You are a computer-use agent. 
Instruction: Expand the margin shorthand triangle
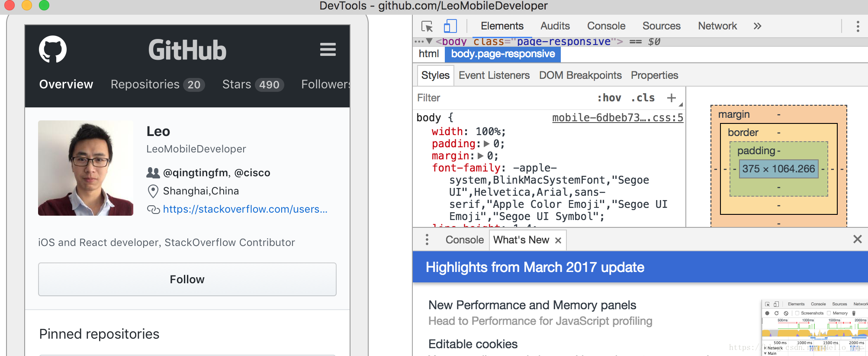point(480,156)
